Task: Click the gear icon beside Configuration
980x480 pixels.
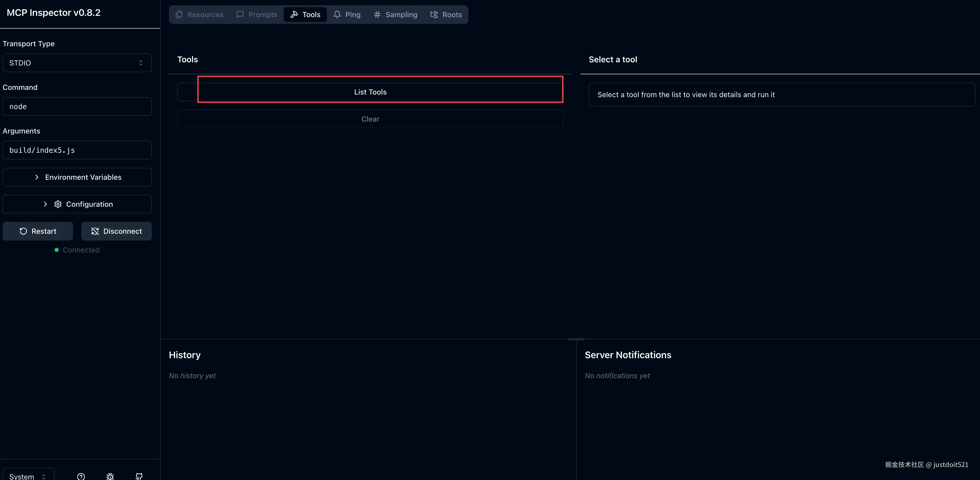Action: tap(58, 204)
